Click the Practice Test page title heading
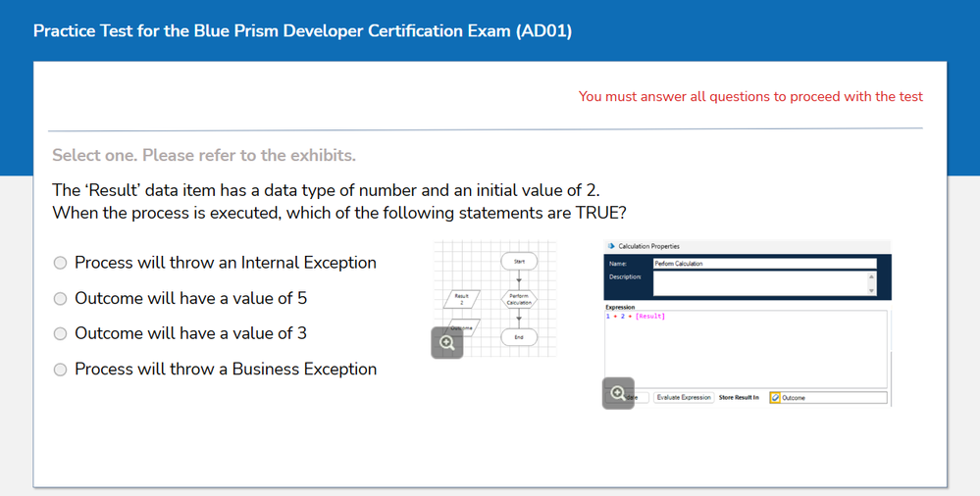Screen dimensions: 980x496 tap(302, 30)
